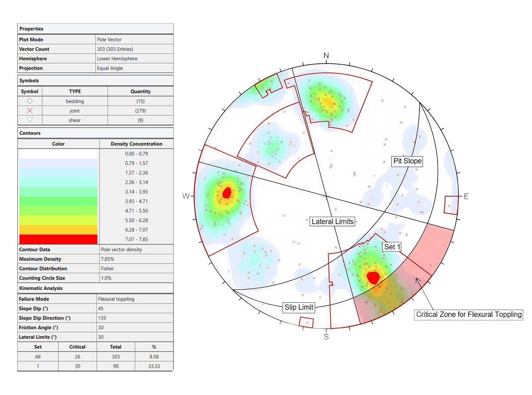Image resolution: width=532 pixels, height=395 pixels.
Task: Click the Equal Angle projection value
Action: 110,68
